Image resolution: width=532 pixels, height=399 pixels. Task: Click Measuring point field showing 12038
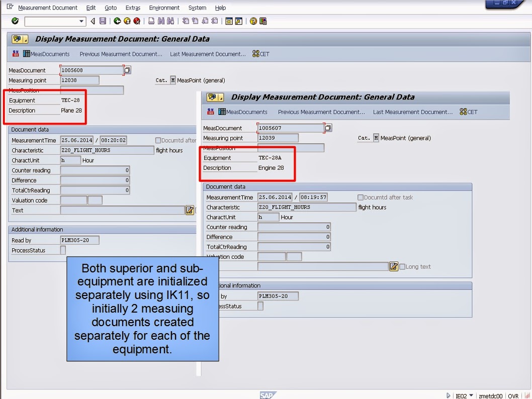click(x=80, y=80)
